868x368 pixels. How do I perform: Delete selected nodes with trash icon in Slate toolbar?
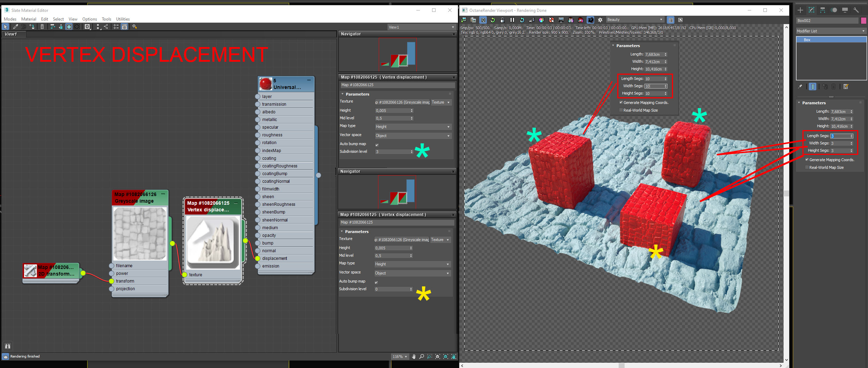click(42, 27)
